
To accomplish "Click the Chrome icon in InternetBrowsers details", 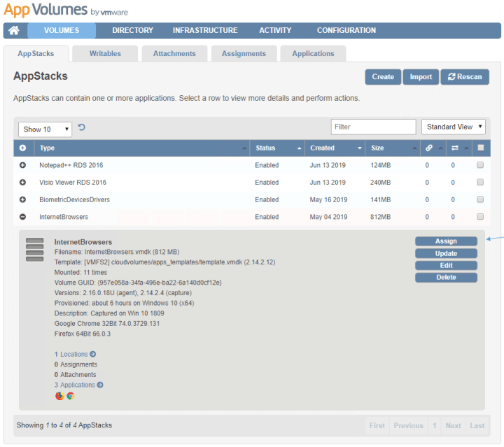I will coord(70,396).
